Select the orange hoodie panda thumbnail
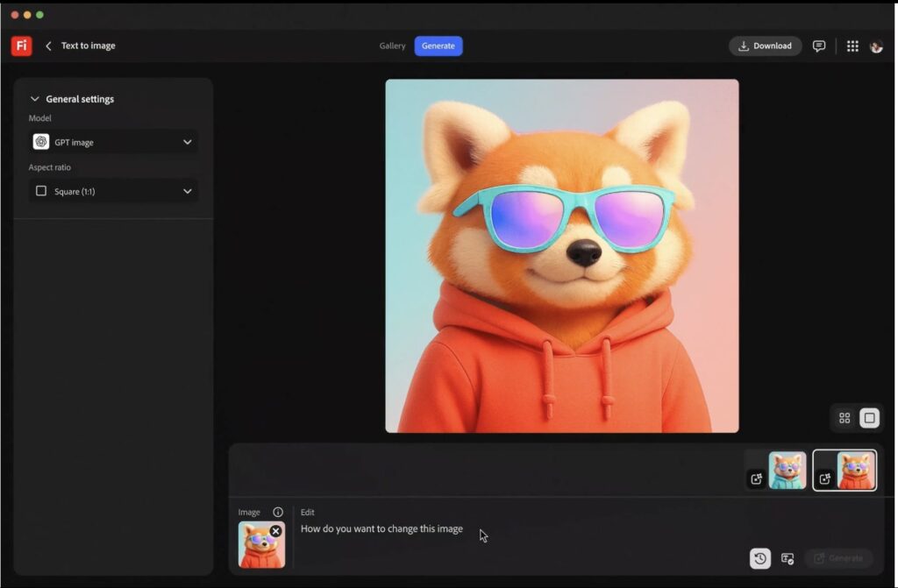Viewport: 898px width, 588px height. click(x=855, y=470)
